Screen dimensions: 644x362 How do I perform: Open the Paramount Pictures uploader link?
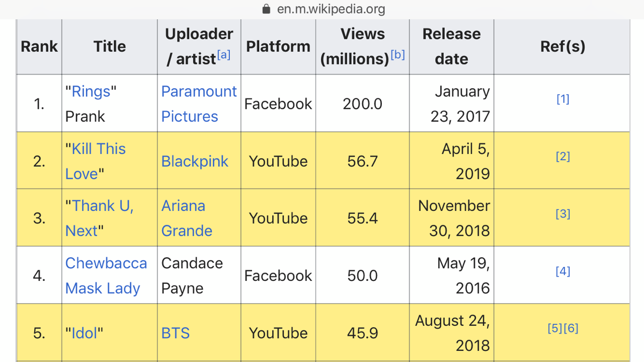[199, 104]
